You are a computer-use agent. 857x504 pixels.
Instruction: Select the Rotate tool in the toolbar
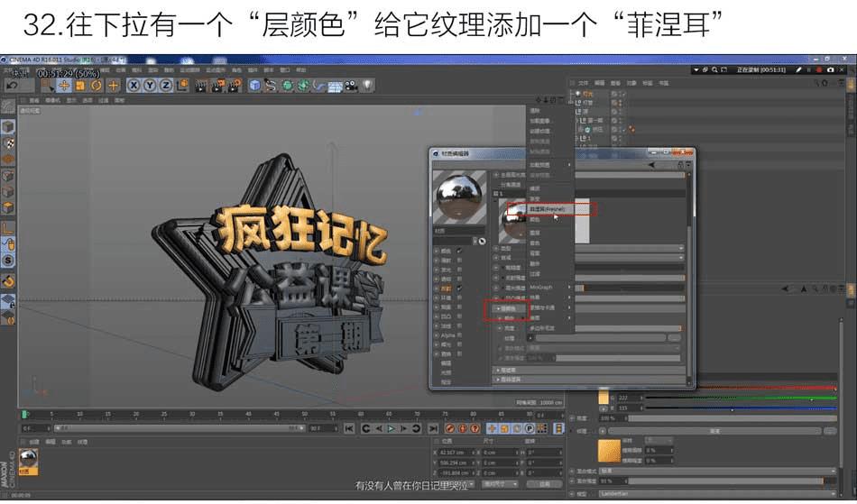coord(97,85)
